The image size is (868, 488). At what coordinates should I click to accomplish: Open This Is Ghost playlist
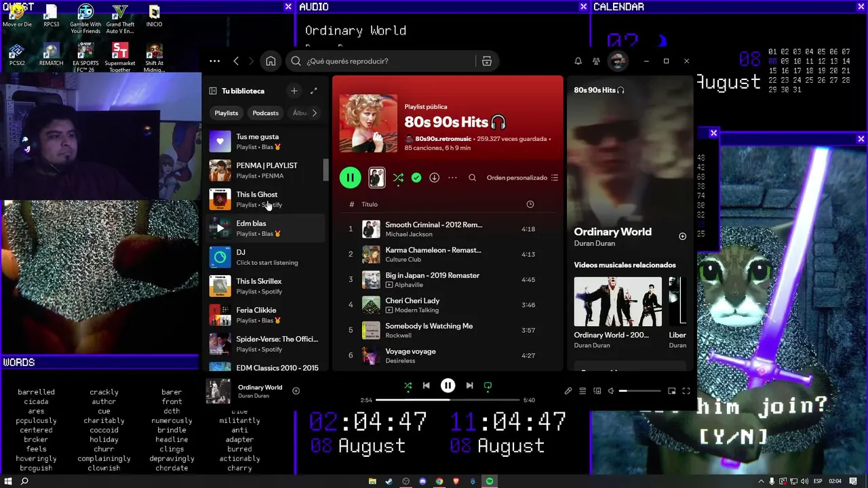coord(266,199)
